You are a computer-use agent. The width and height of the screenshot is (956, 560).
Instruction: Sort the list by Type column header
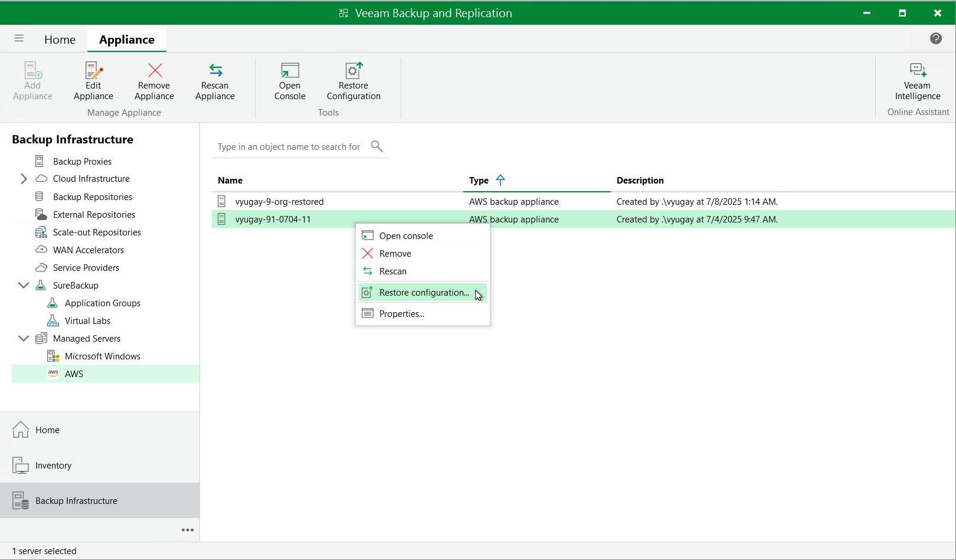pyautogui.click(x=479, y=181)
